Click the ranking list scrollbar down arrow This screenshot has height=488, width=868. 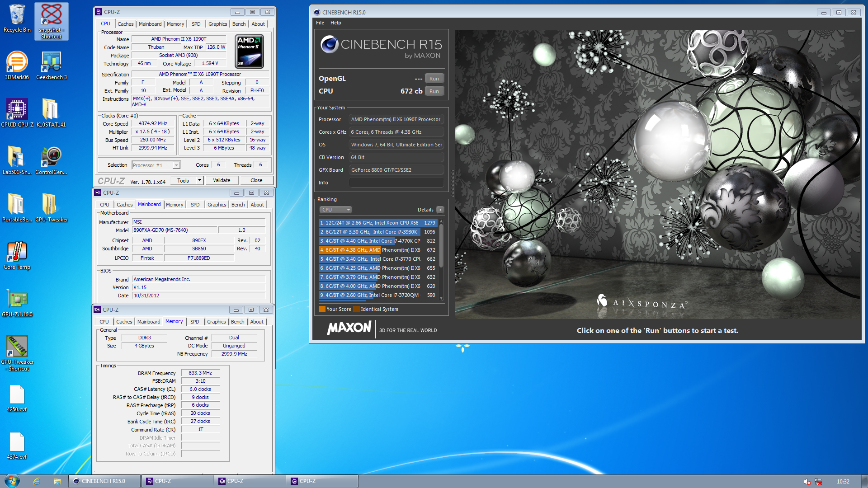point(441,298)
